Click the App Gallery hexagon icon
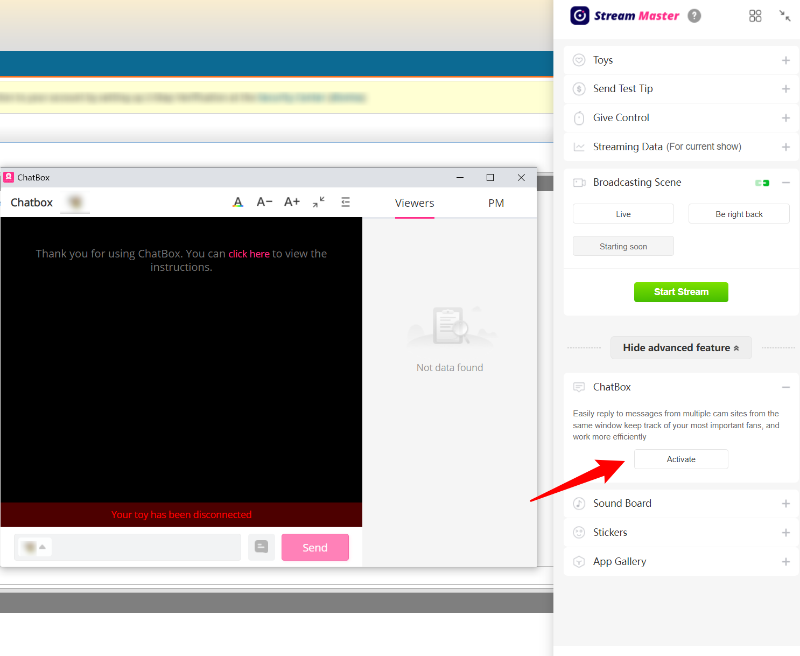800x656 pixels. click(x=579, y=562)
